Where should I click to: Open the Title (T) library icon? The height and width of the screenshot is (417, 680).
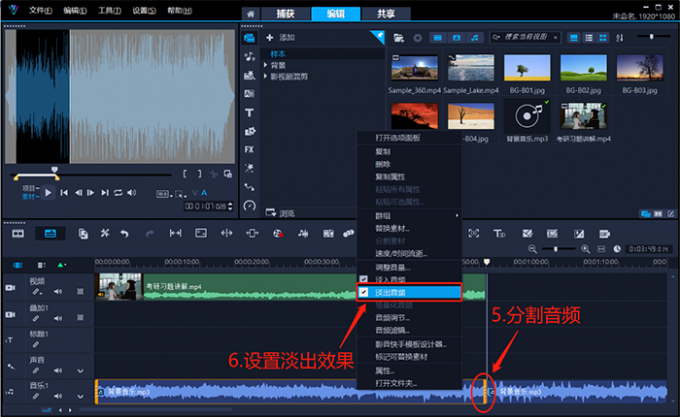point(249,113)
